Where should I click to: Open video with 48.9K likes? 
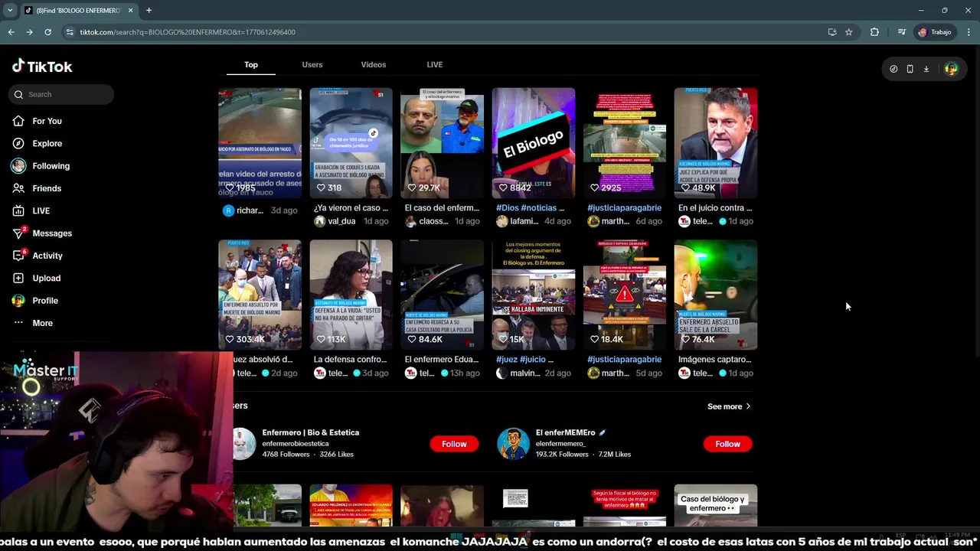coord(715,143)
